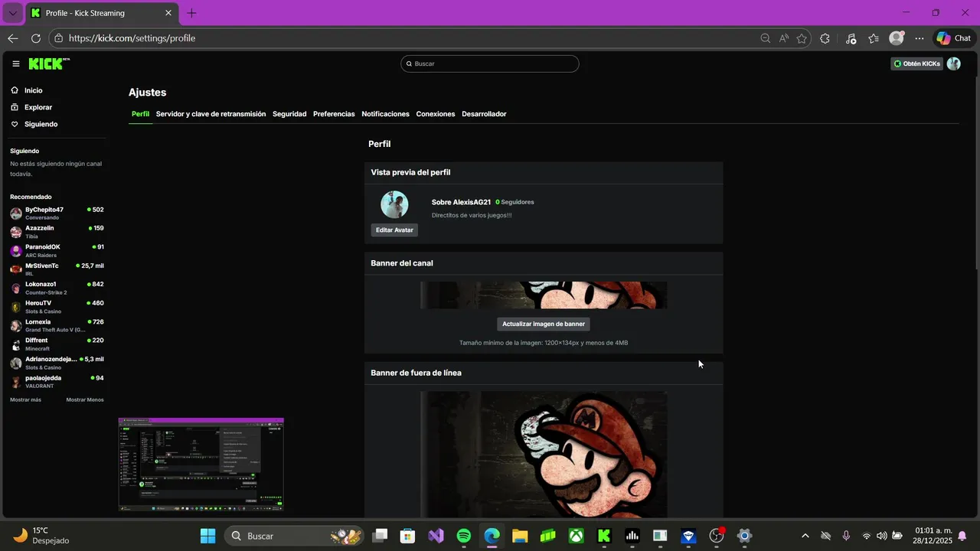Open Task View on the taskbar
The height and width of the screenshot is (551, 980).
point(380,536)
